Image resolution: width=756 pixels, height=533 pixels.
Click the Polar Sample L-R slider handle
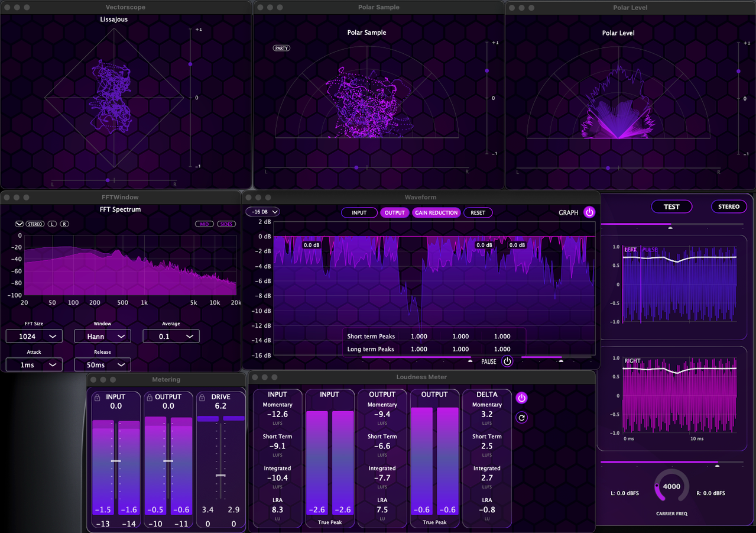click(x=356, y=167)
